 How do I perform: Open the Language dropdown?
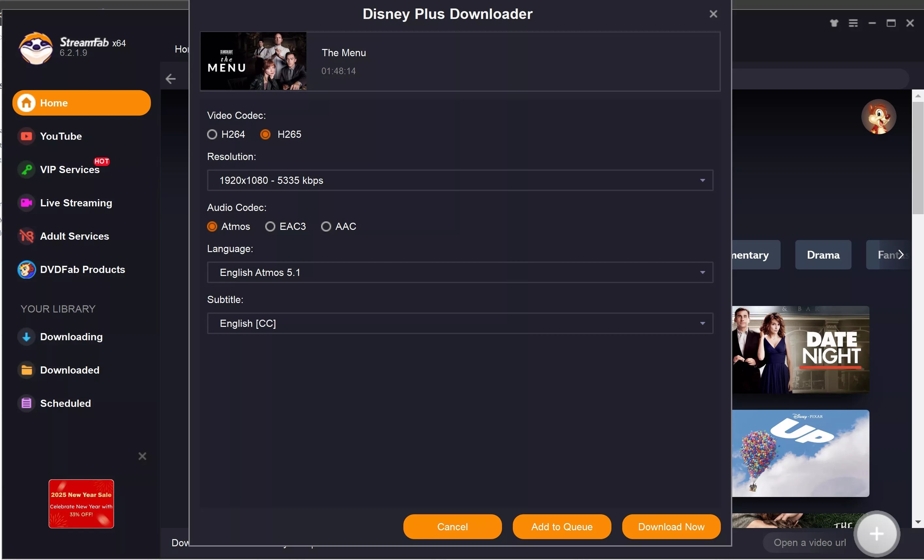click(460, 273)
